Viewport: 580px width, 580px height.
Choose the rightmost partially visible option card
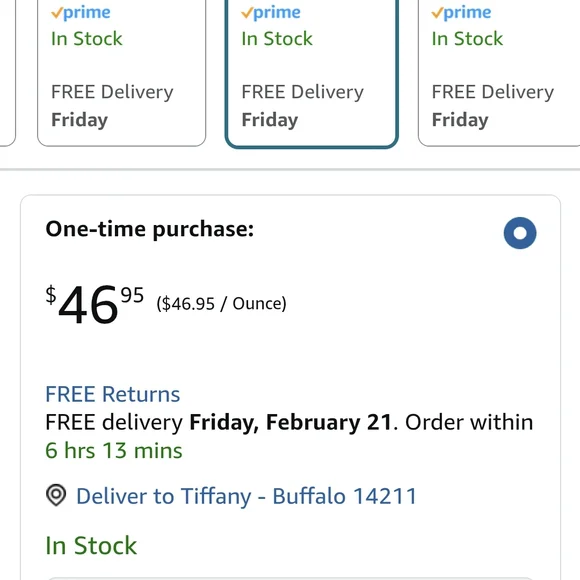499,73
